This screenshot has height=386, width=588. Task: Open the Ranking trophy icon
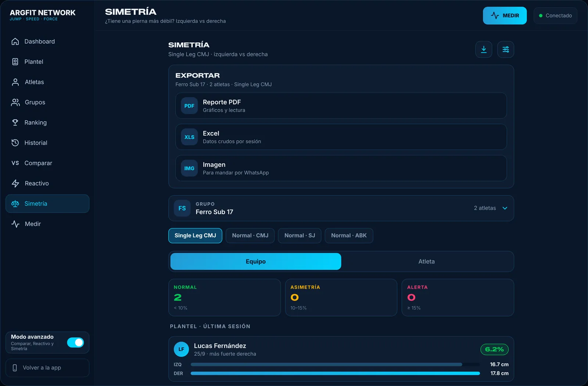15,123
